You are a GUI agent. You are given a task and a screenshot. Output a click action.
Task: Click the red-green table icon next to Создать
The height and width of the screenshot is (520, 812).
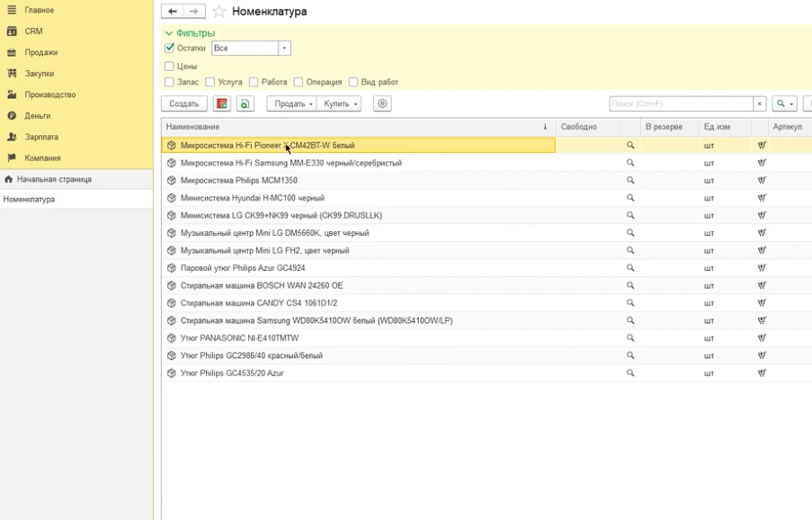pyautogui.click(x=221, y=103)
